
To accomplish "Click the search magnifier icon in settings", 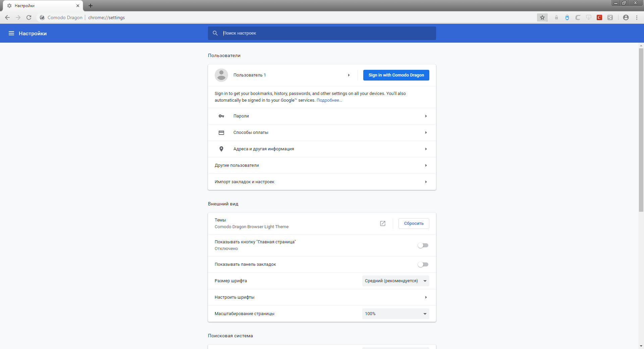I will pos(215,33).
